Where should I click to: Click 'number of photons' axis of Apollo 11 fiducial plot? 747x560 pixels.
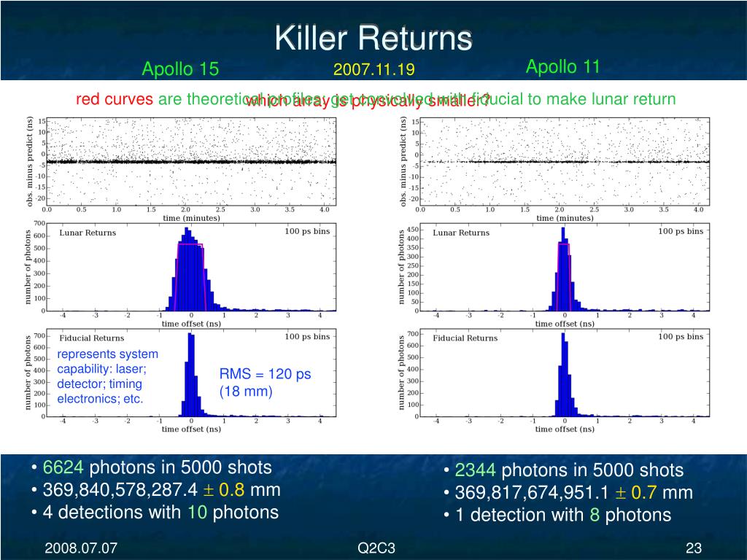(400, 373)
